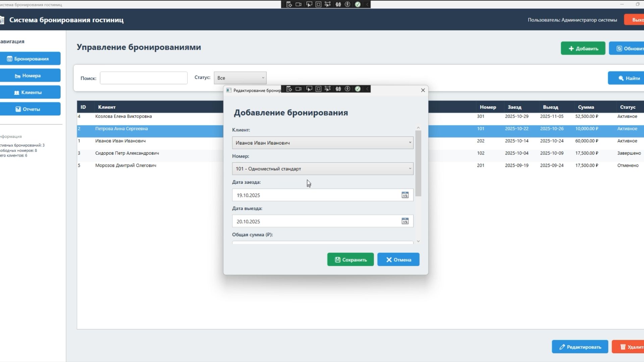
Task: Click the video camera icon in the top debug toolbar
Action: coord(299,4)
